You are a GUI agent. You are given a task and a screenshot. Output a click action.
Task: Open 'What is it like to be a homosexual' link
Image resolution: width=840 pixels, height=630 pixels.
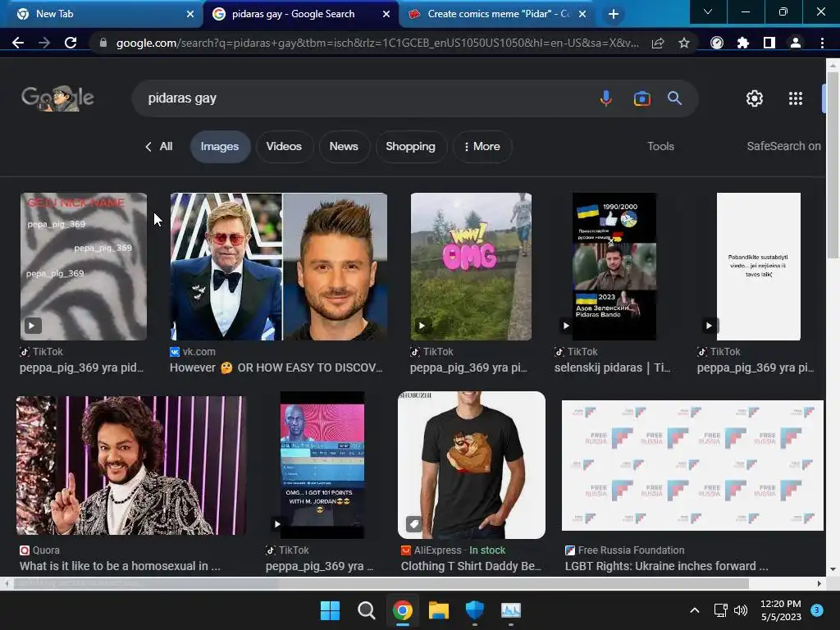[x=120, y=566]
